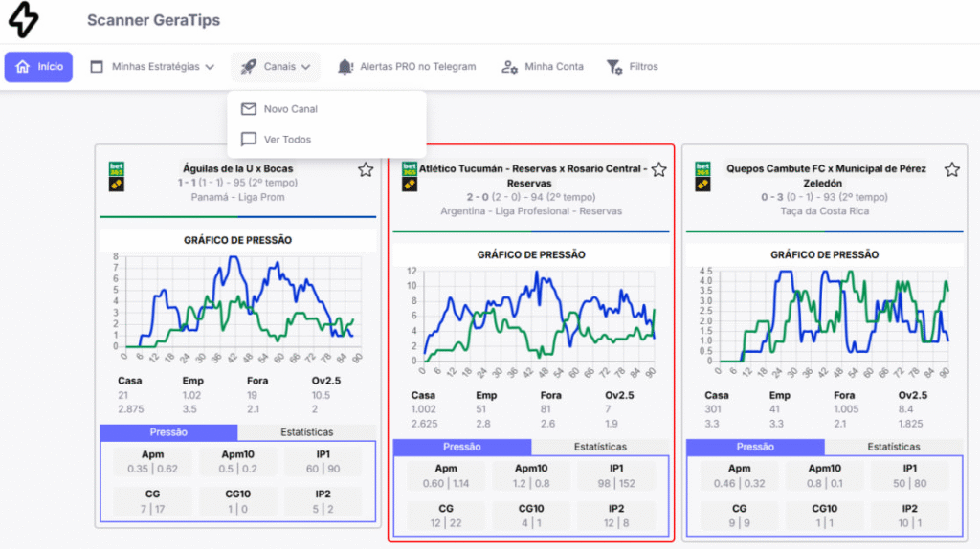Go to the Início home button
The height and width of the screenshot is (549, 980).
point(39,67)
